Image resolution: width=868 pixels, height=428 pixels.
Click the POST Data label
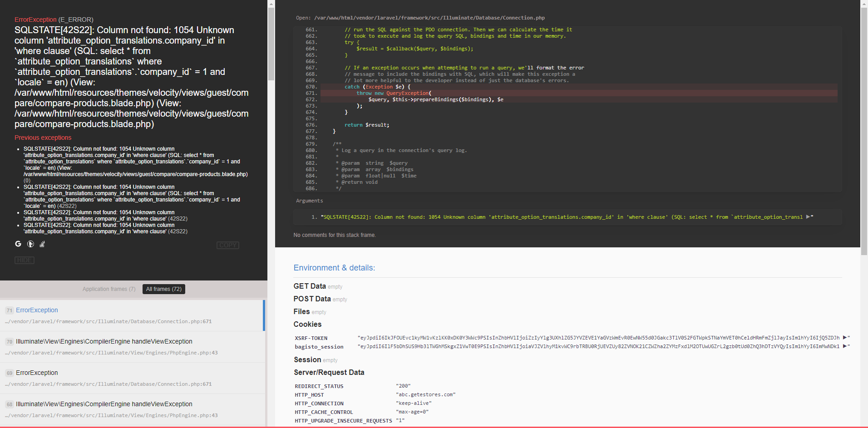[x=312, y=299]
